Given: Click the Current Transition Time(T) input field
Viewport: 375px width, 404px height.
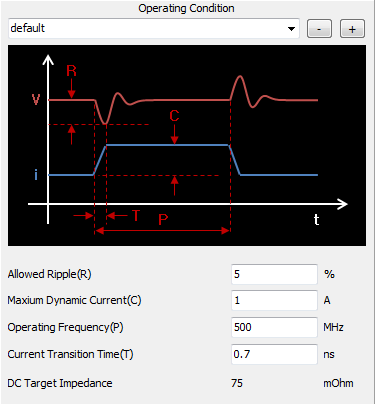Looking at the screenshot, I should tap(274, 354).
